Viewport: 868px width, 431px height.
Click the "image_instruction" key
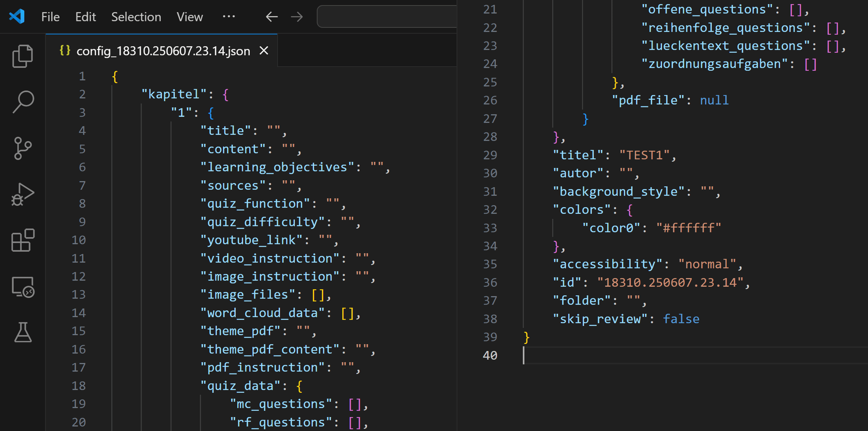[270, 276]
